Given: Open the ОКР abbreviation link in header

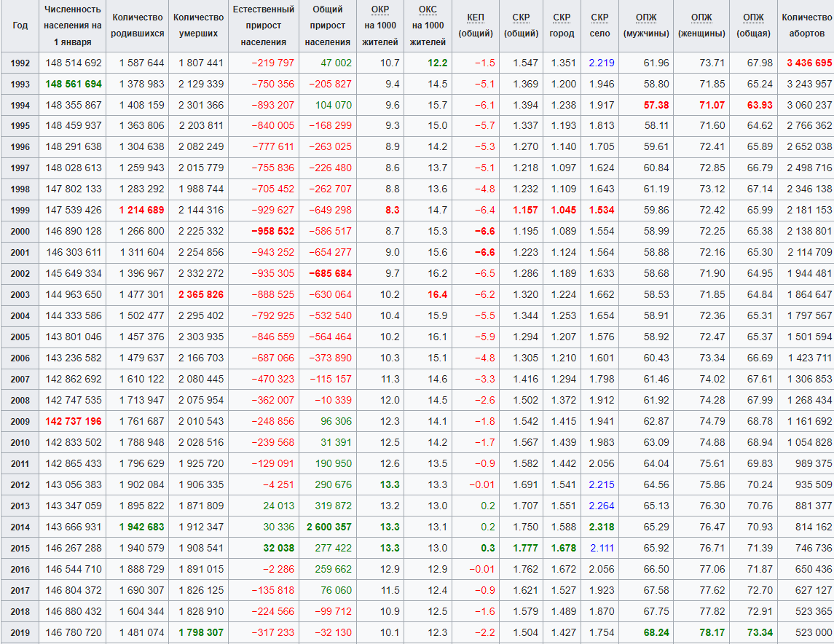Looking at the screenshot, I should click(x=379, y=9).
